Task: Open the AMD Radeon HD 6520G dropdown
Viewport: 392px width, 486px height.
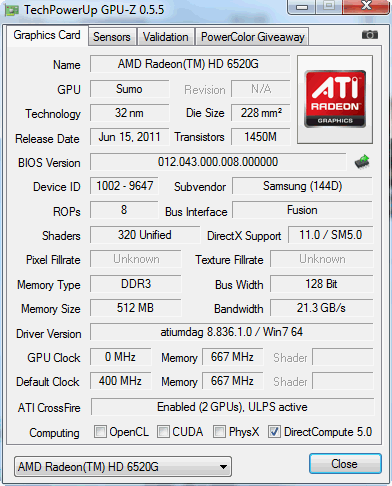Action: point(123,466)
